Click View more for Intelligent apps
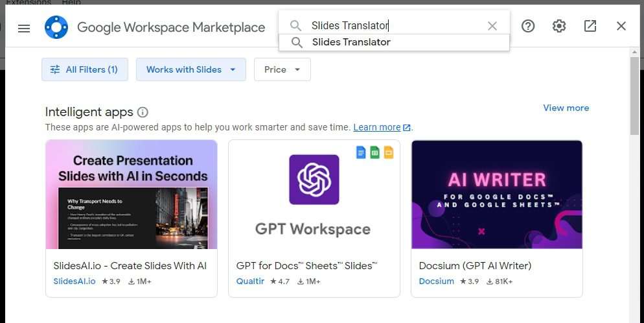 566,108
